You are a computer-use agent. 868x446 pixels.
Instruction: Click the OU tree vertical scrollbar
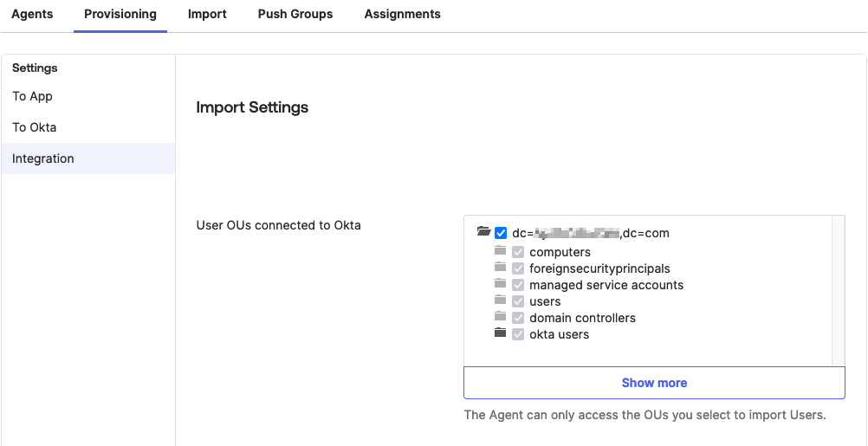point(838,290)
